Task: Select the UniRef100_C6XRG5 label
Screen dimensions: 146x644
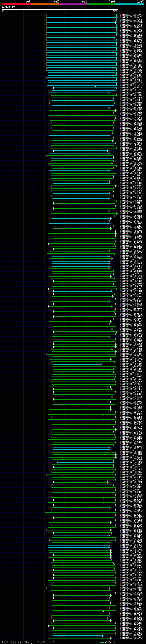Action: pyautogui.click(x=131, y=173)
